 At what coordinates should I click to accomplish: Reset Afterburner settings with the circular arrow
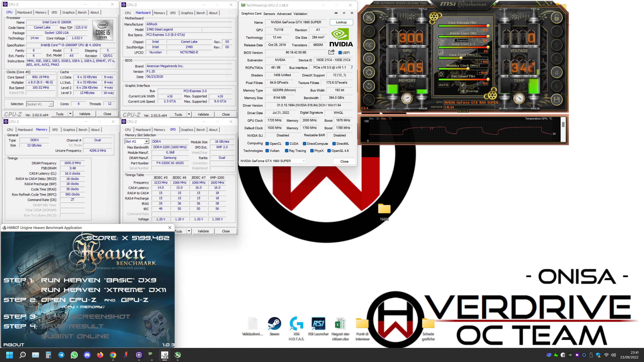coord(369,86)
